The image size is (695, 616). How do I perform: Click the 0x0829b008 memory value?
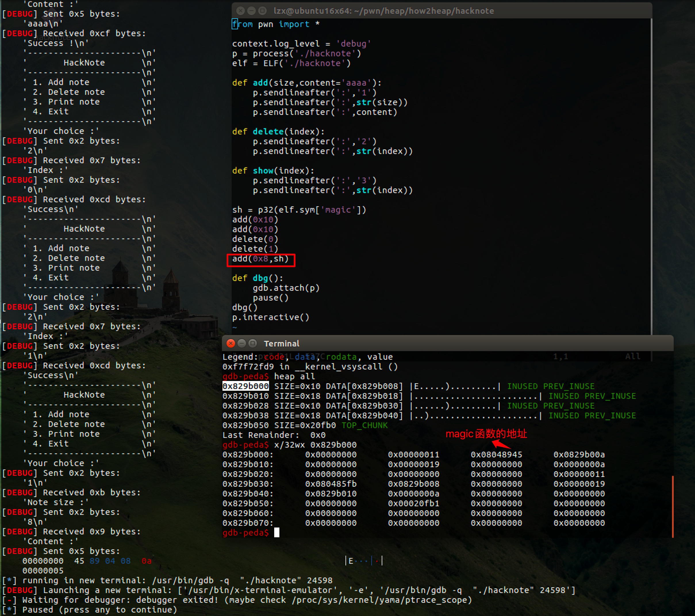point(413,484)
